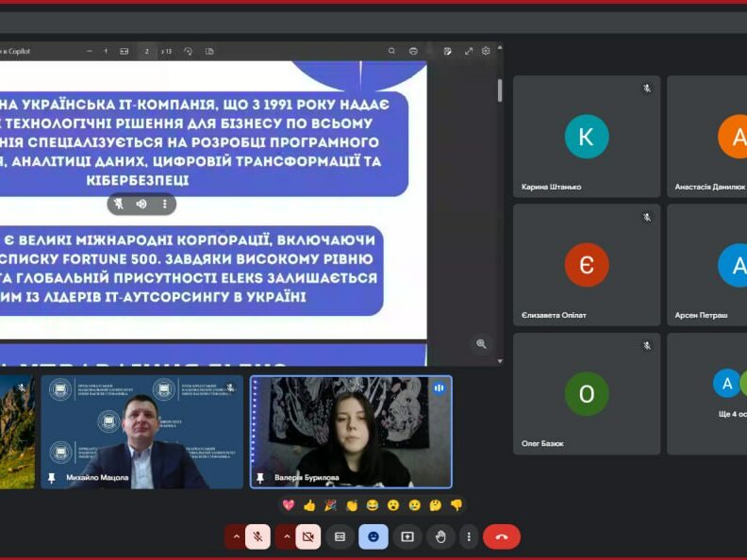Toggle pin icon on Михайло Мацола tile
The width and height of the screenshot is (747, 560).
pos(52,477)
